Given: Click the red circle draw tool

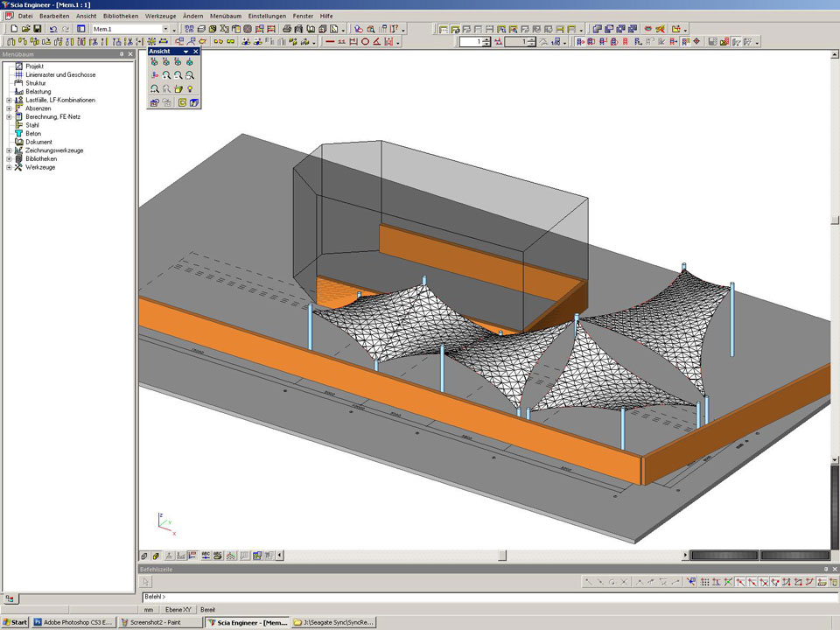Looking at the screenshot, I should pos(365,41).
